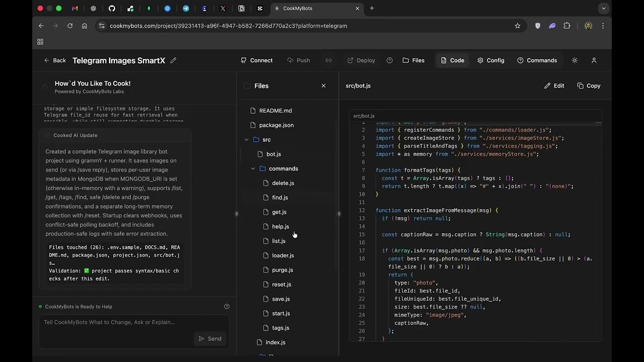
Task: Close the Files panel
Action: pyautogui.click(x=324, y=86)
